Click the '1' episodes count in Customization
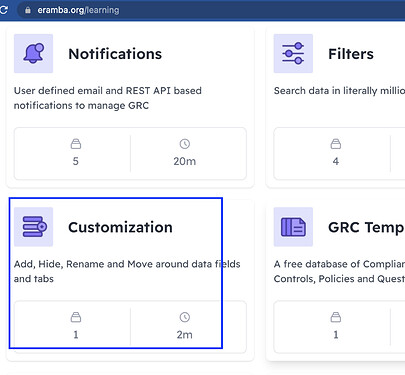This screenshot has width=405, height=375. [x=76, y=335]
